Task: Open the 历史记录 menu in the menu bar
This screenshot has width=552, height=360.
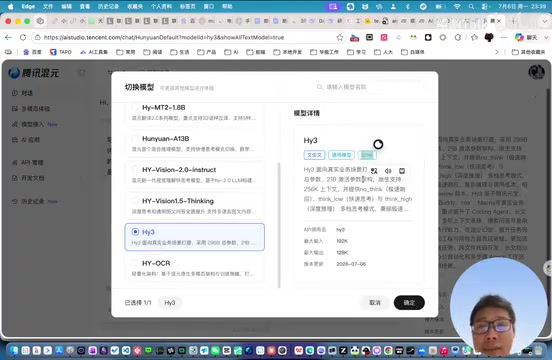Action: tap(108, 6)
